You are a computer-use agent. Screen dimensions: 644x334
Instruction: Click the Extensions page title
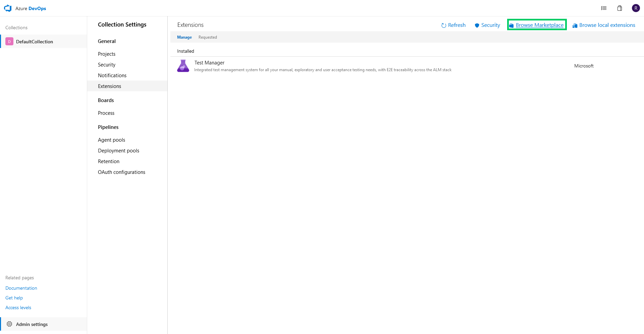(191, 25)
